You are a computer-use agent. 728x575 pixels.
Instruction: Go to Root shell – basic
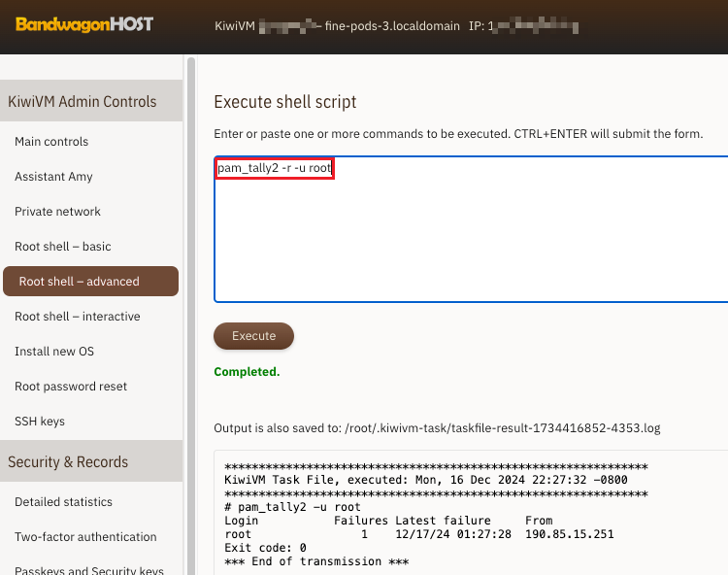pyautogui.click(x=63, y=247)
